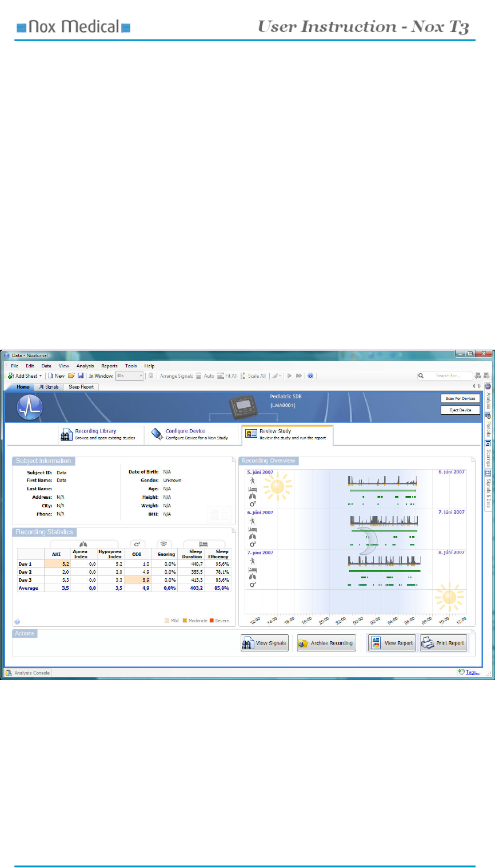Viewport: 495px width, 868px height.
Task: Click the Average Sleep Duration value 403,2
Action: 192,588
